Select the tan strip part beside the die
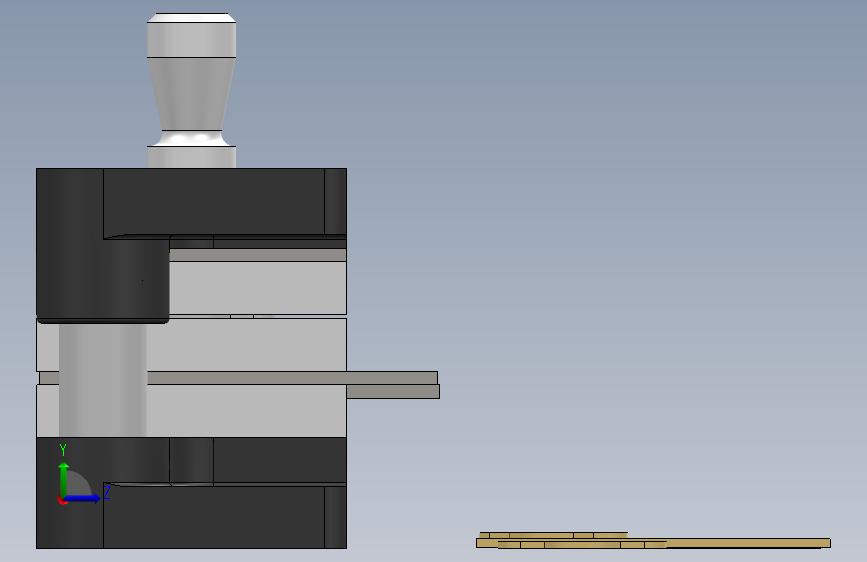 pyautogui.click(x=653, y=540)
